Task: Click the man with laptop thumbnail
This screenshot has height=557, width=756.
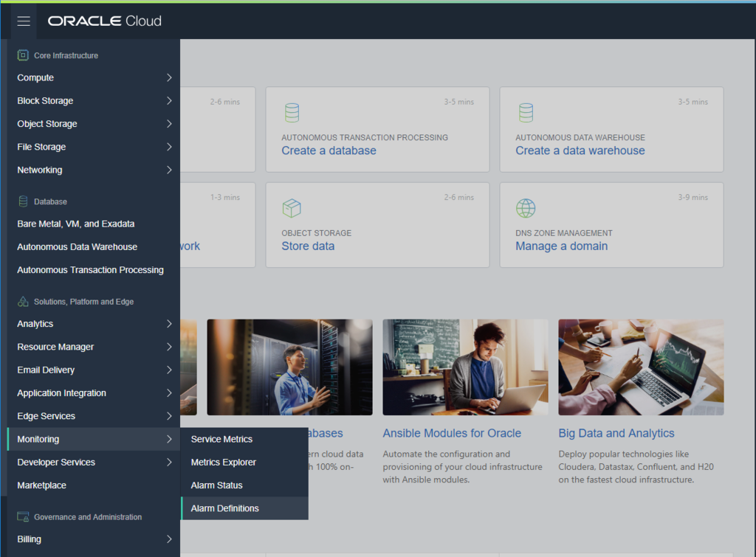Action: [x=465, y=367]
